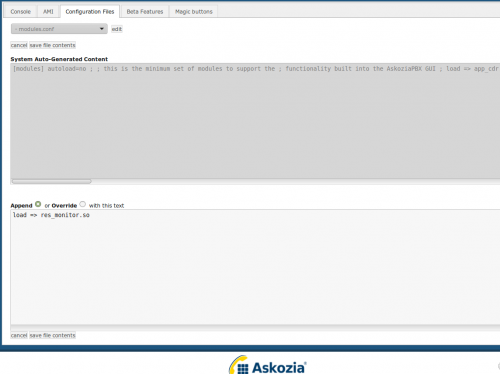Open the AMI tab
This screenshot has width=500, height=374.
48,12
